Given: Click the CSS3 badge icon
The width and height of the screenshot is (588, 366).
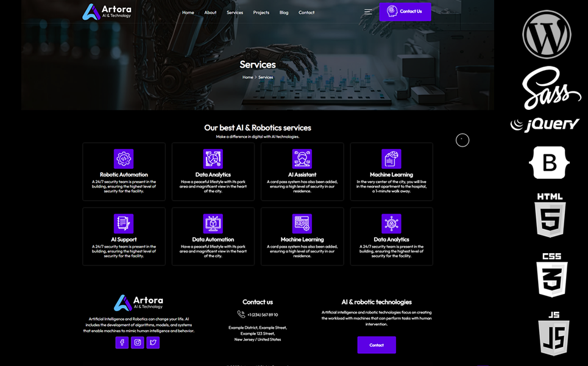Looking at the screenshot, I should (x=551, y=275).
